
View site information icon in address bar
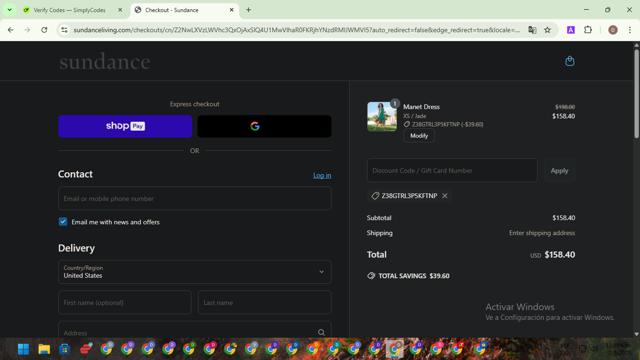[64, 30]
